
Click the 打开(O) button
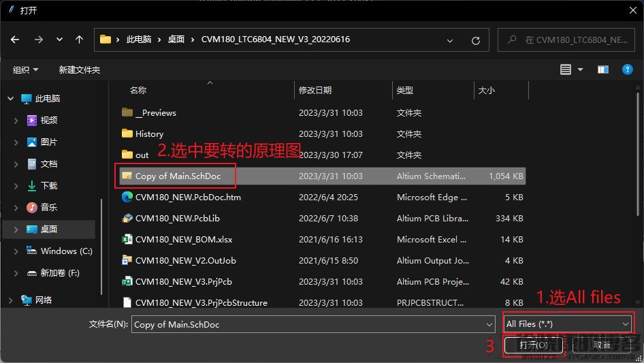pyautogui.click(x=533, y=345)
